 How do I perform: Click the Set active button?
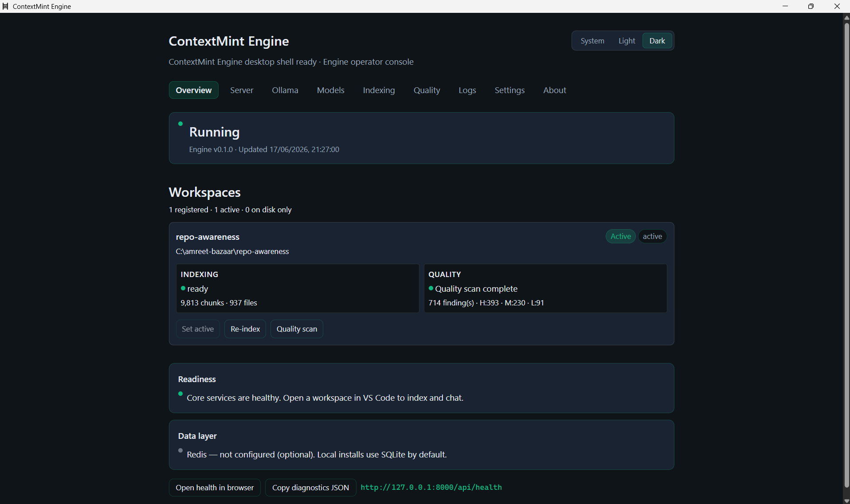tap(198, 329)
